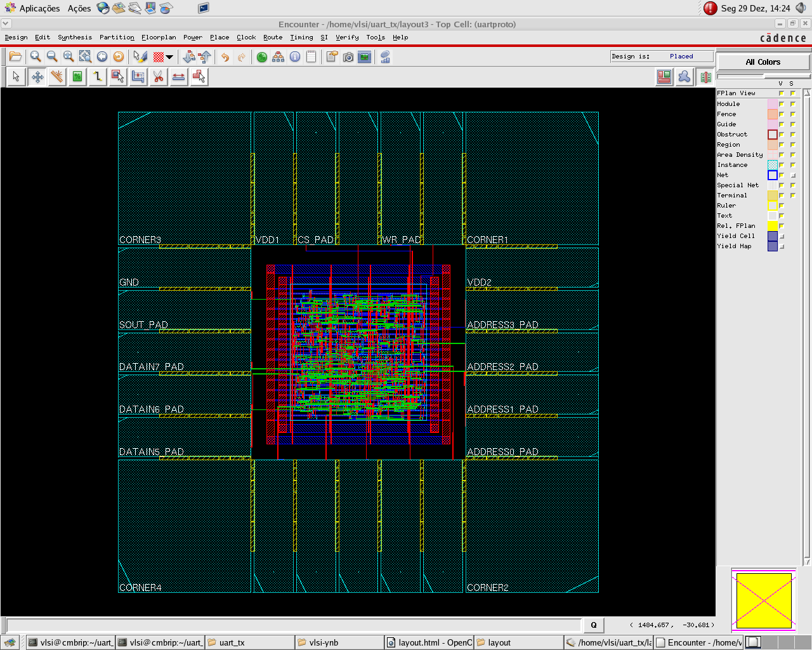Open the Route menu
This screenshot has height=650, width=812.
pos(273,37)
